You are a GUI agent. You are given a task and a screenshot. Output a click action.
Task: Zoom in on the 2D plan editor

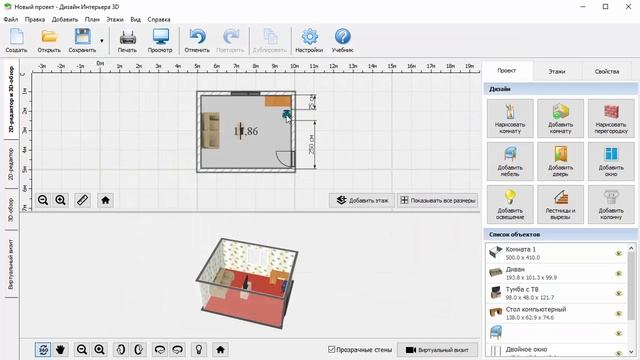pyautogui.click(x=60, y=200)
